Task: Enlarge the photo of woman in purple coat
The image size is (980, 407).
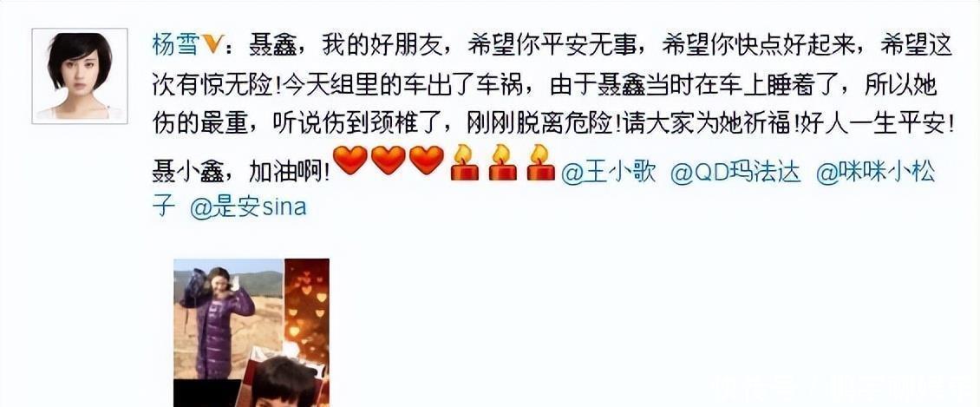Action: (x=228, y=318)
